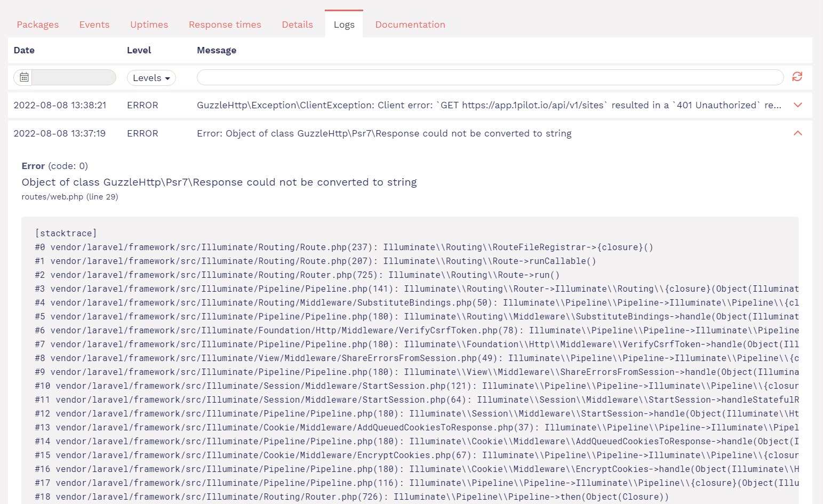Screen dimensions: 823x504
Task: Open the Documentation tab
Action: [410, 25]
